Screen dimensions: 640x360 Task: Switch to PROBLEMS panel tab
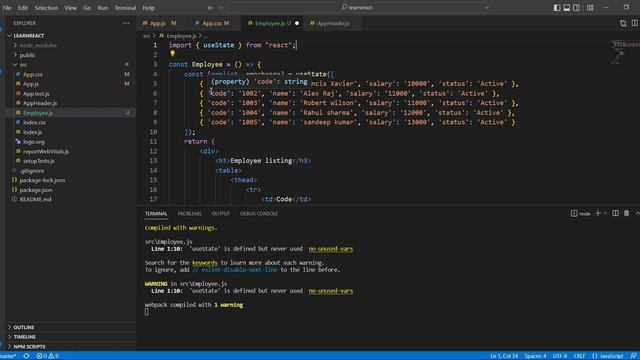189,213
